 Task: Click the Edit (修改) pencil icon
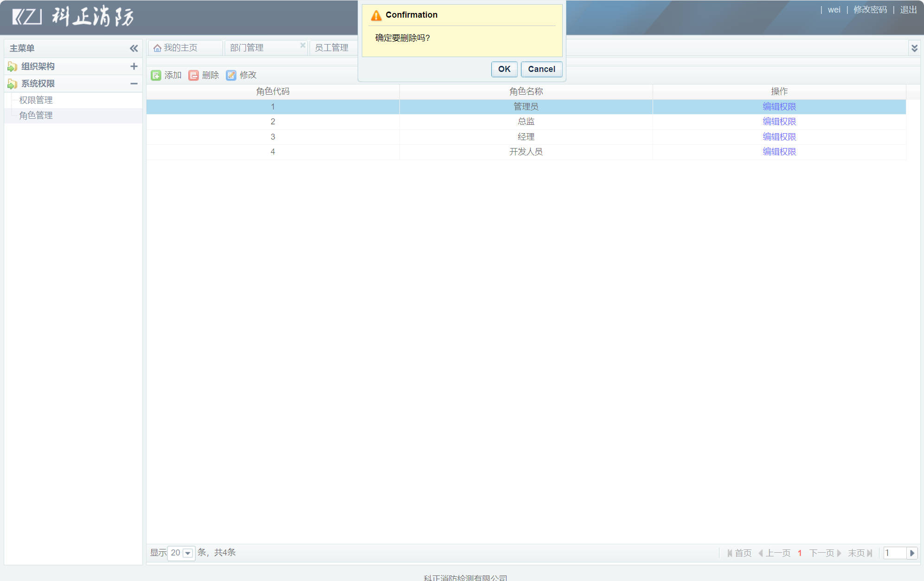pos(231,75)
